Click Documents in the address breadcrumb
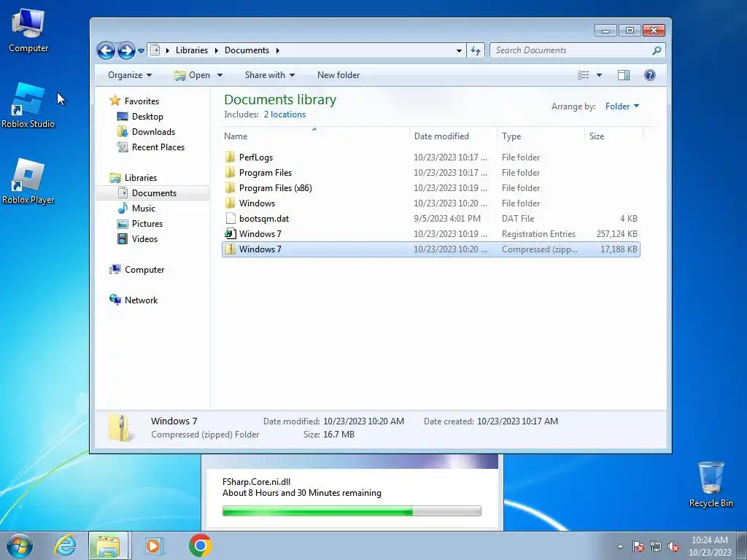The width and height of the screenshot is (747, 560). pos(247,50)
